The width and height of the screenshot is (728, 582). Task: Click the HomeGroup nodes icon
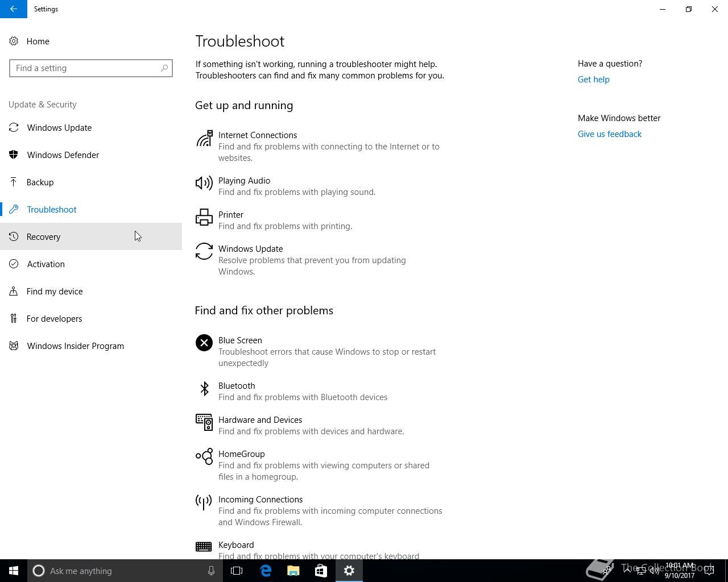pos(204,456)
